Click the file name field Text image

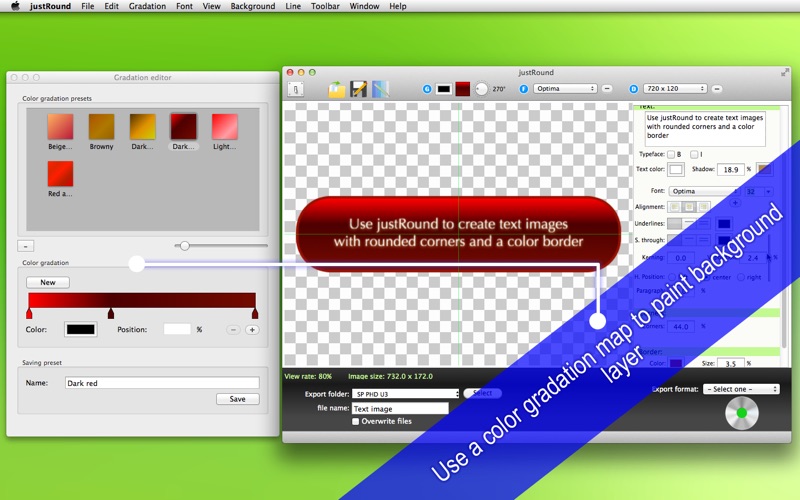click(400, 409)
